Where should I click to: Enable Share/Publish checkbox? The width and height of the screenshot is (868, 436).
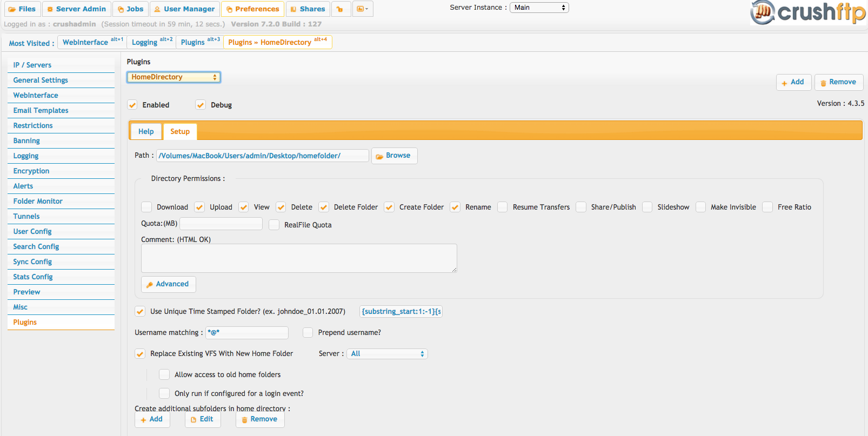pyautogui.click(x=581, y=207)
